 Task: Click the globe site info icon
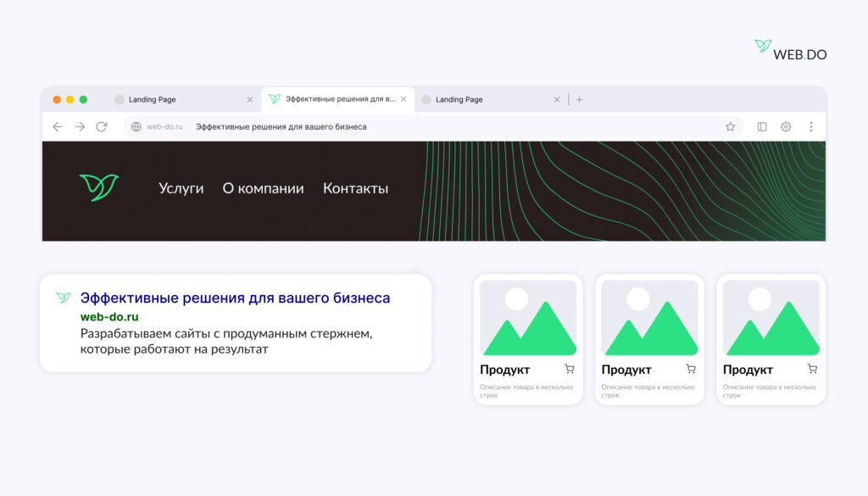[x=136, y=127]
